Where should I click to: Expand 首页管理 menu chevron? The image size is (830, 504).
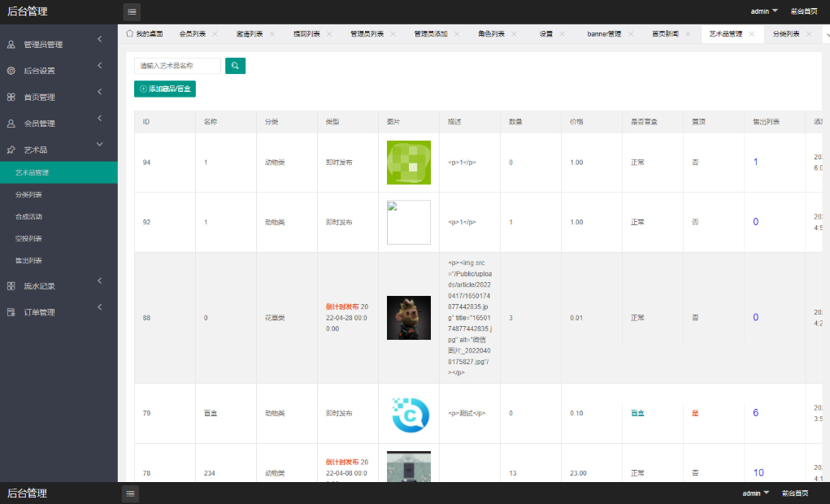click(x=99, y=92)
